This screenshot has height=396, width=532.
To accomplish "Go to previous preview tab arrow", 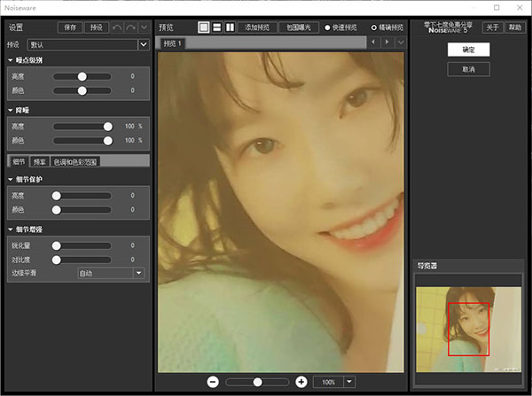I will 373,43.
